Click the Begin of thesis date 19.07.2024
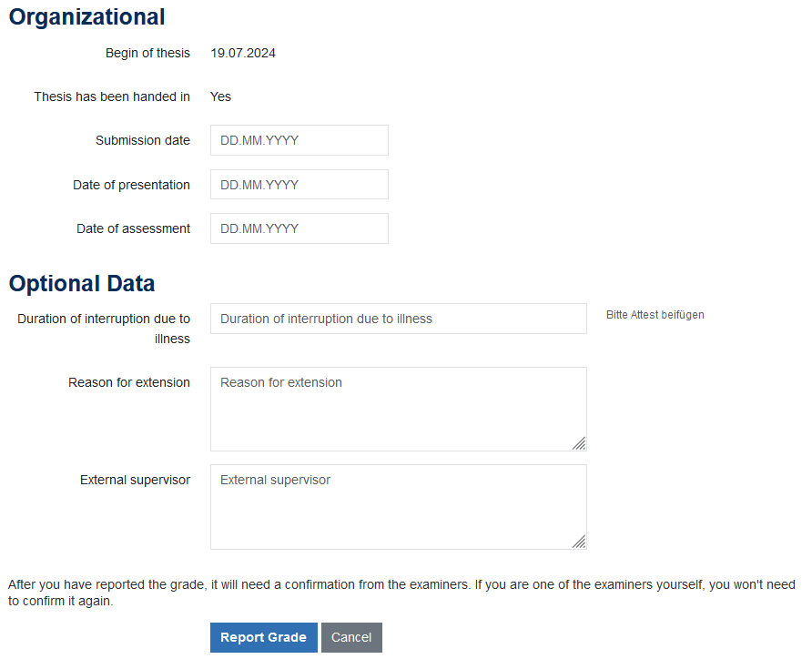 click(x=243, y=53)
